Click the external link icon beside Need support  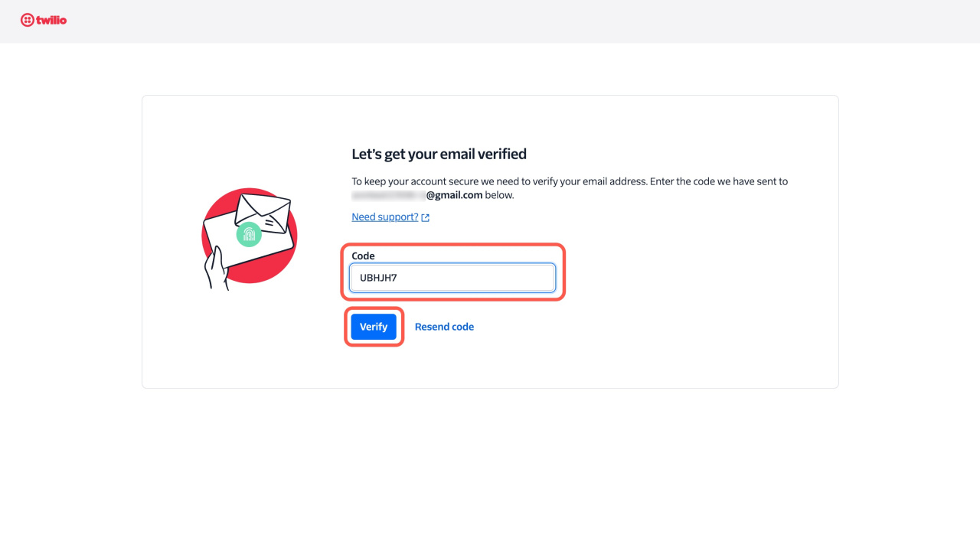pyautogui.click(x=425, y=217)
